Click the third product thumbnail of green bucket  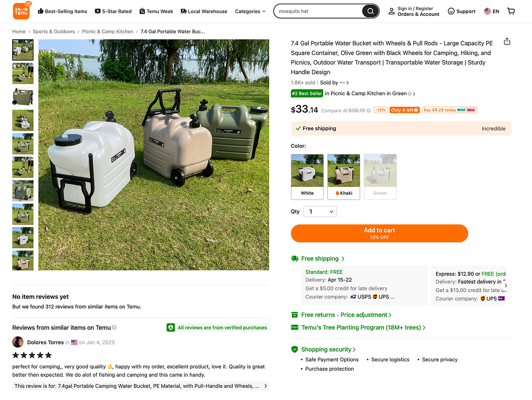pyautogui.click(x=23, y=97)
